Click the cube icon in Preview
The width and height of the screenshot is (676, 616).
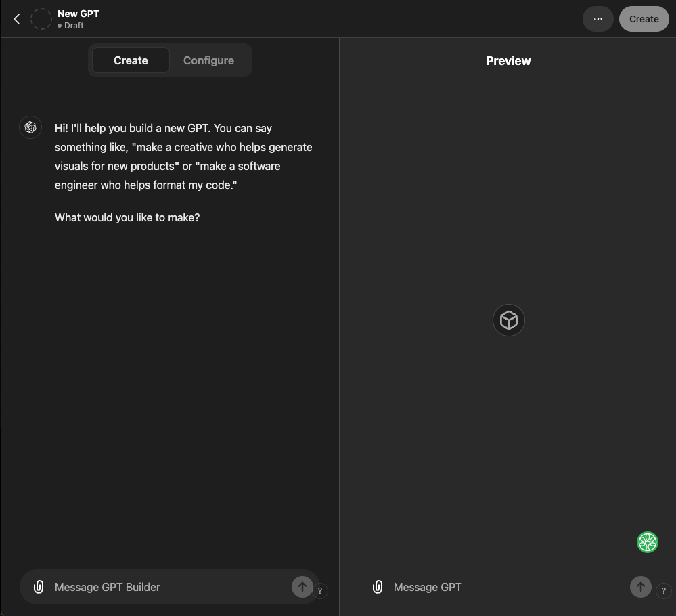508,320
